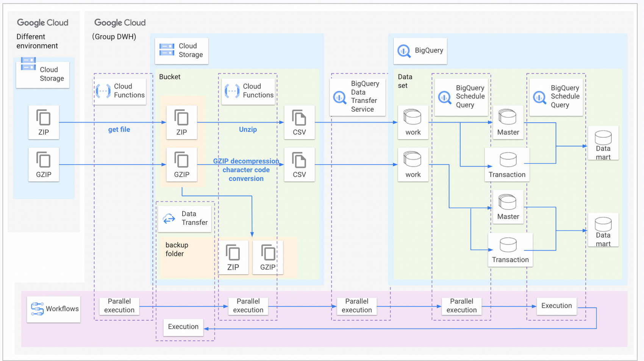Image resolution: width=644 pixels, height=361 pixels.
Task: Click the '(Group DWH)' heading
Action: [x=114, y=37]
